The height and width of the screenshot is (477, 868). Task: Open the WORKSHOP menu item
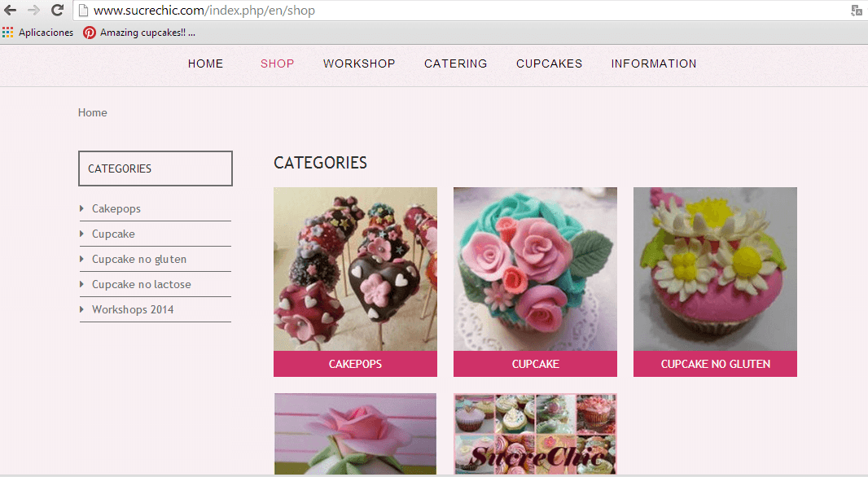point(359,63)
